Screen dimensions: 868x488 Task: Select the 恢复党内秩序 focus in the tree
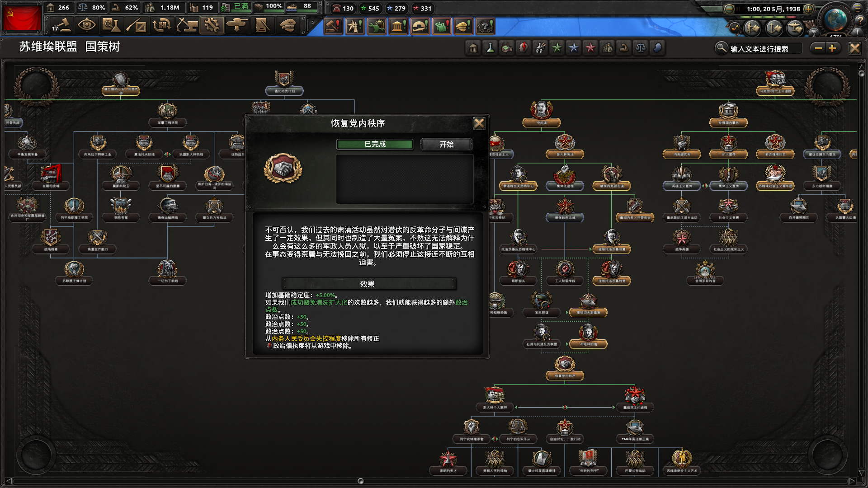[565, 368]
